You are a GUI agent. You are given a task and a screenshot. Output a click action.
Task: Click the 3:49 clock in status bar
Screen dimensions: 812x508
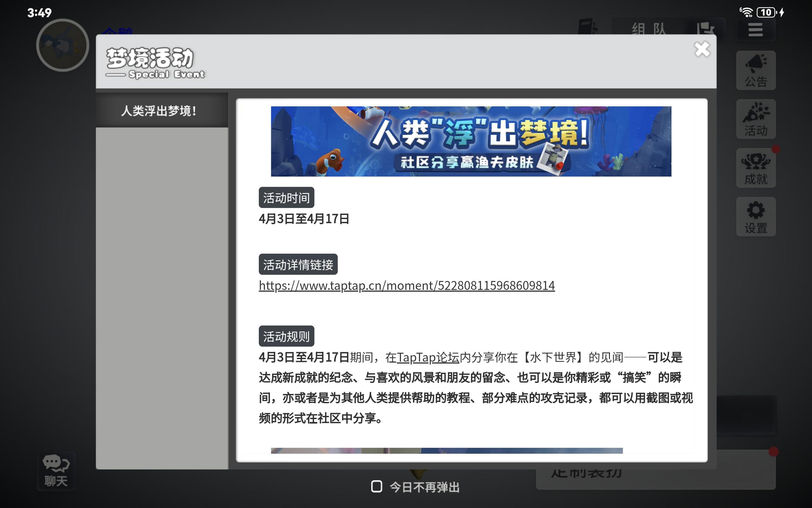[39, 13]
